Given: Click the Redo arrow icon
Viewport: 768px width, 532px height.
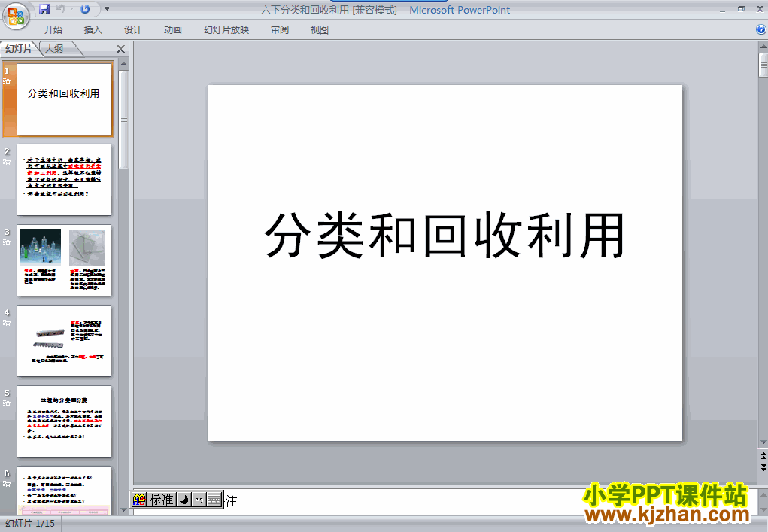Looking at the screenshot, I should [x=85, y=9].
